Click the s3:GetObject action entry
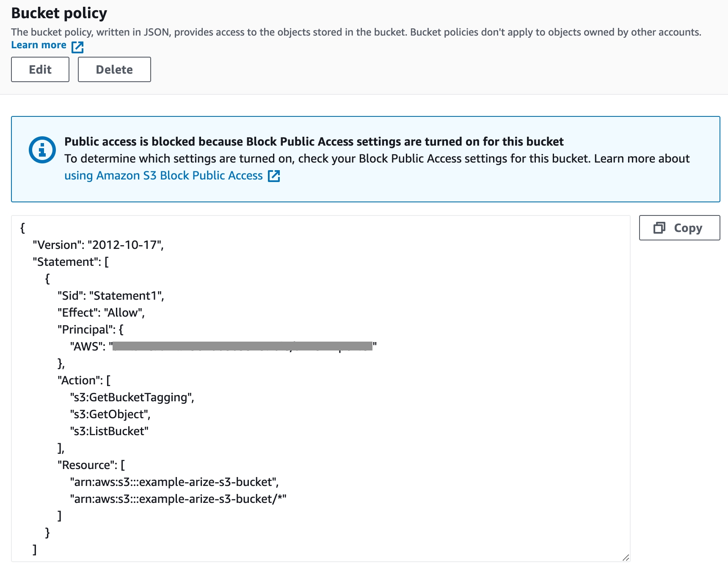The image size is (728, 585). pos(110,414)
